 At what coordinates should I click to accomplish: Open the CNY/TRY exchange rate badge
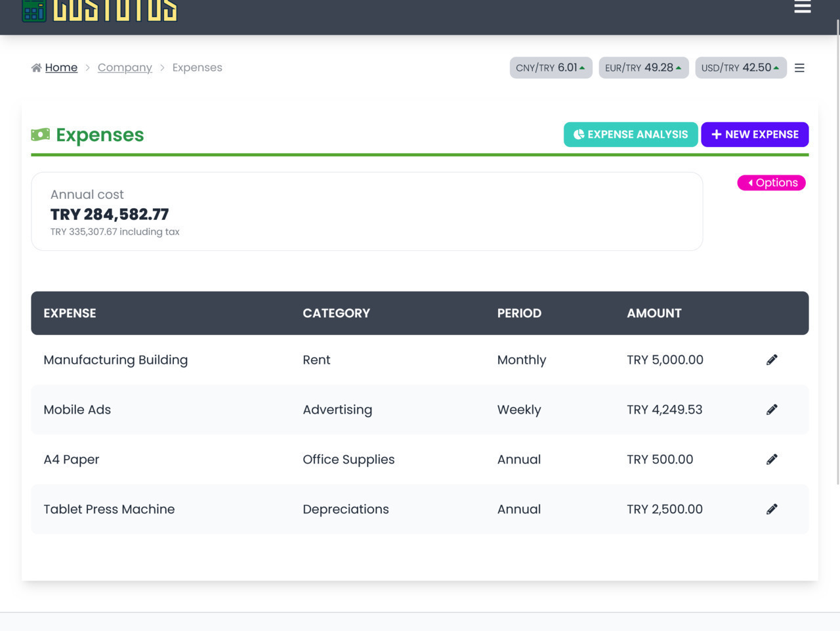[551, 68]
